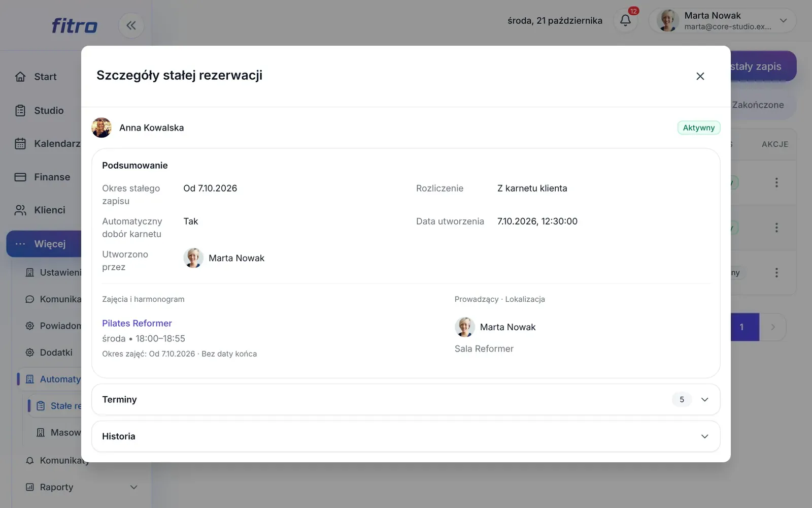Open the Marta Nowak account dropdown
Viewport: 812px width, 508px height.
coord(722,21)
